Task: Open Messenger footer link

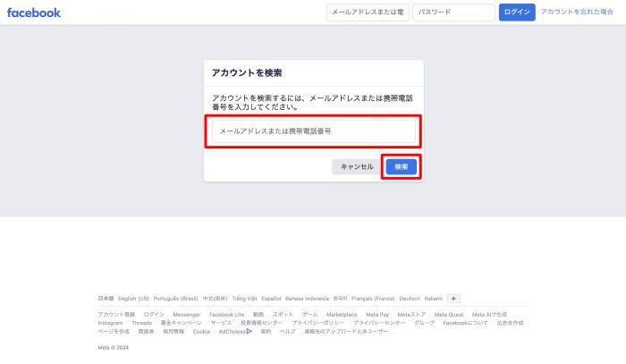Action: click(187, 315)
